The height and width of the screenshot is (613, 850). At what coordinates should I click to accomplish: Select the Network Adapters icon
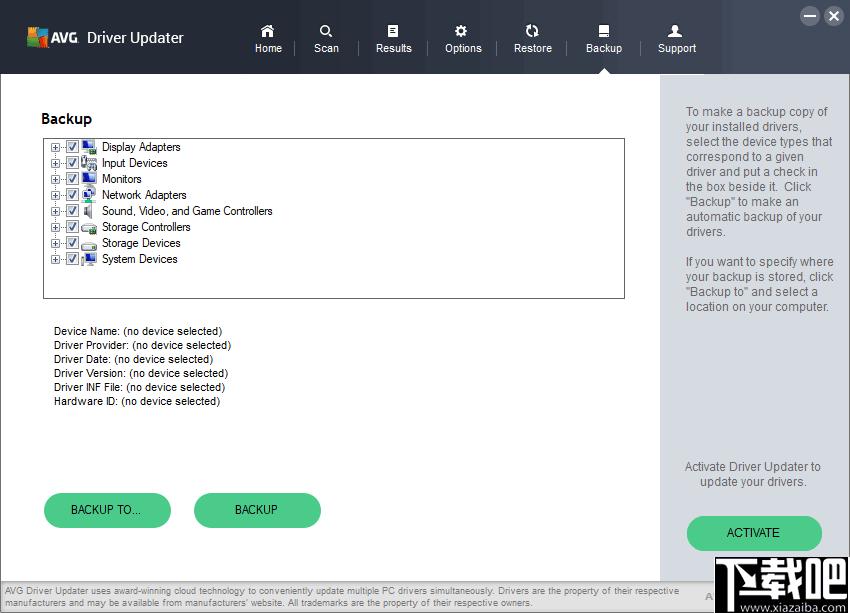tap(89, 195)
